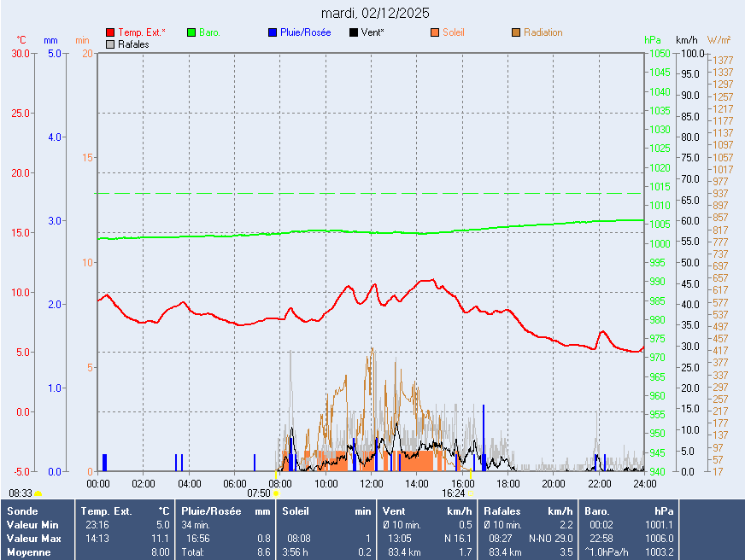Image resolution: width=745 pixels, height=560 pixels.
Task: Click the 12:00 label on time axis
Action: [x=372, y=484]
